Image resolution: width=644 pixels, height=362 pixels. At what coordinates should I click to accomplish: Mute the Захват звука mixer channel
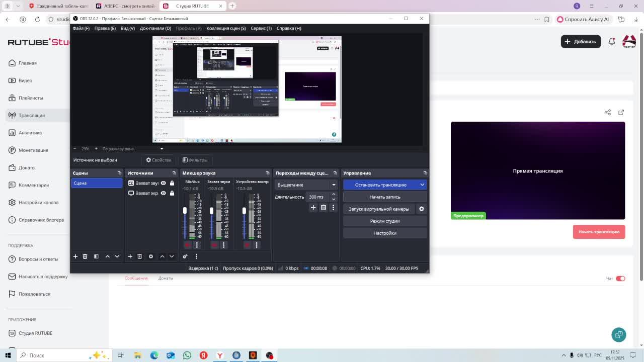(214, 245)
